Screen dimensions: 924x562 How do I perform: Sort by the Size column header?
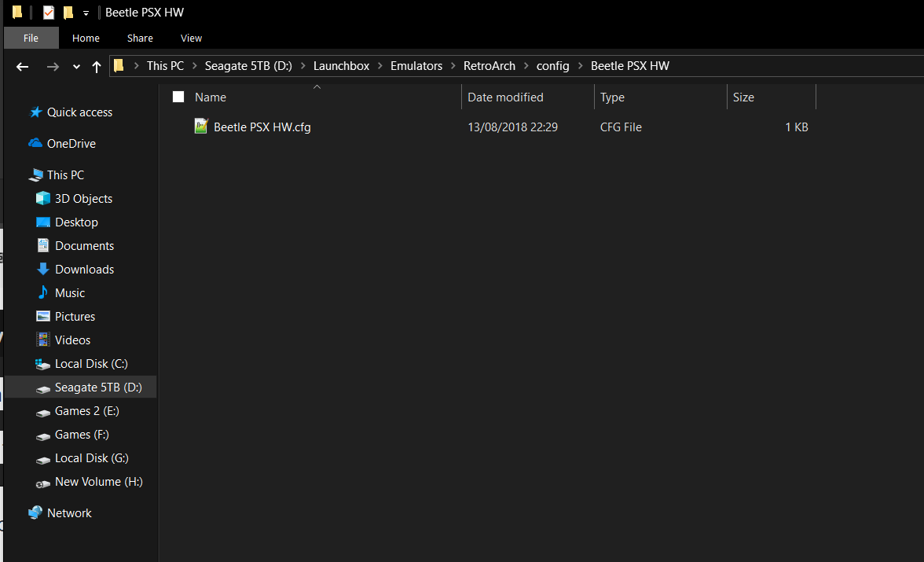coord(743,97)
